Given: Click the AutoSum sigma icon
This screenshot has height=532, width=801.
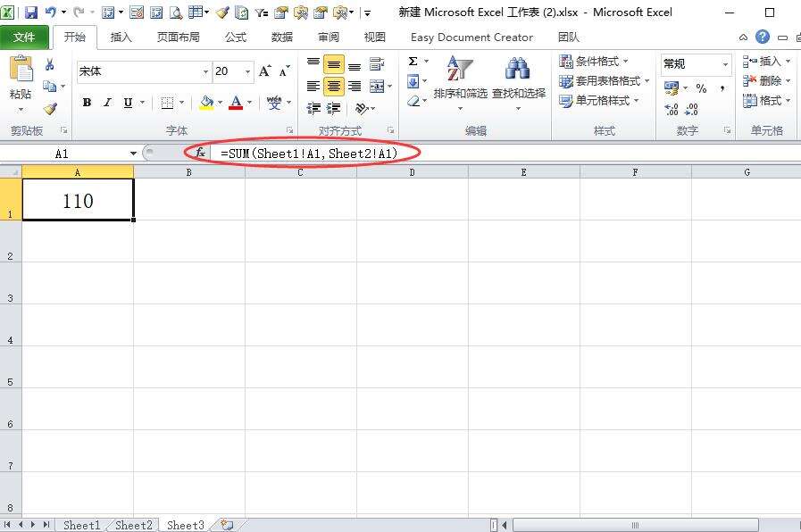Looking at the screenshot, I should (413, 62).
